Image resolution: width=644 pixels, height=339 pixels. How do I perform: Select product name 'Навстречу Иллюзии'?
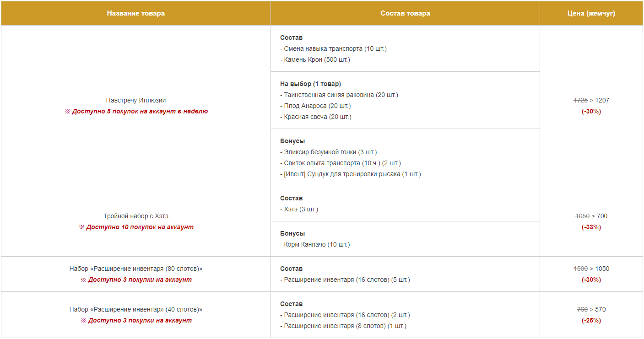coord(136,100)
